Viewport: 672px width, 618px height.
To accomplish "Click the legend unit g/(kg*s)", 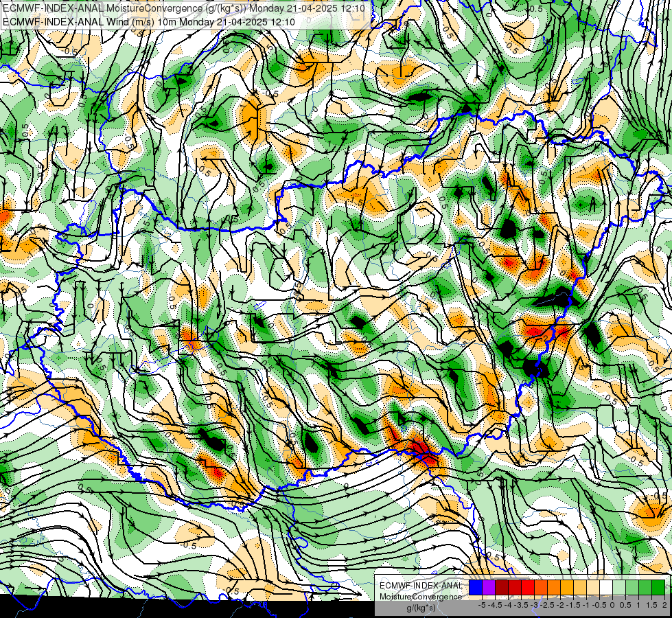I will 421,608.
